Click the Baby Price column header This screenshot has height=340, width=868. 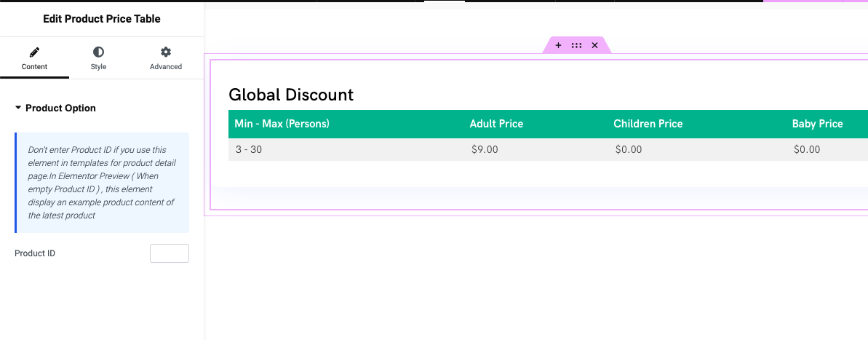(x=818, y=124)
